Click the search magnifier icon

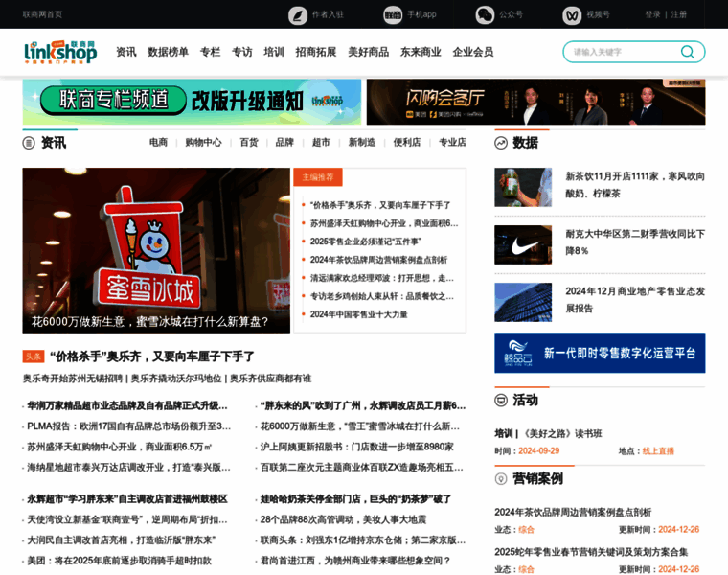tap(687, 52)
